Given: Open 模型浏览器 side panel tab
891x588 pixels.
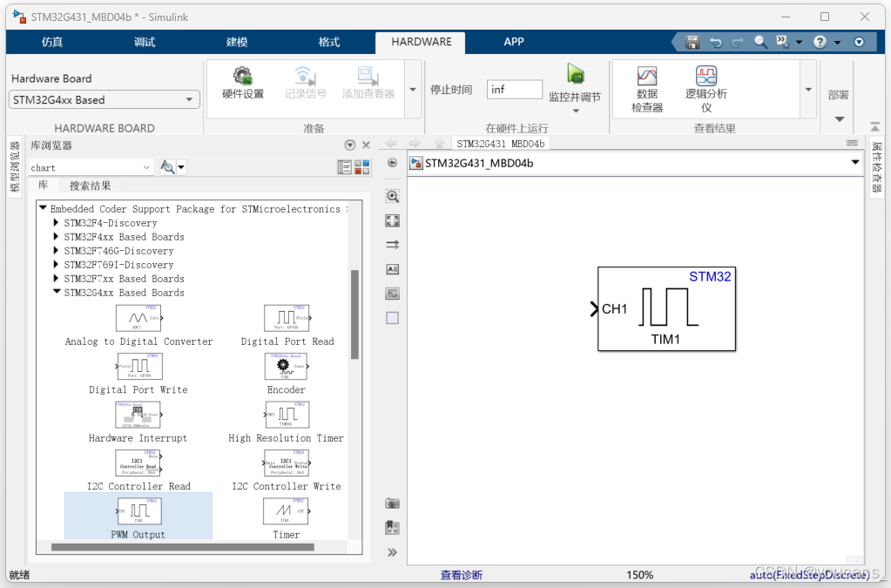Looking at the screenshot, I should 14,166.
